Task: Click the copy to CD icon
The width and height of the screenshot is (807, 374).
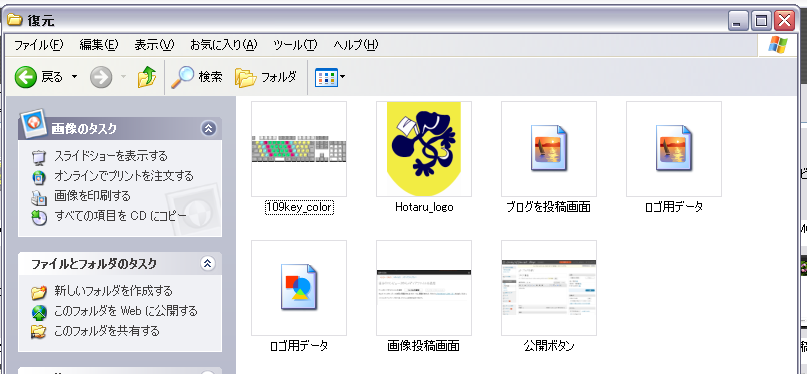Action: pos(39,218)
